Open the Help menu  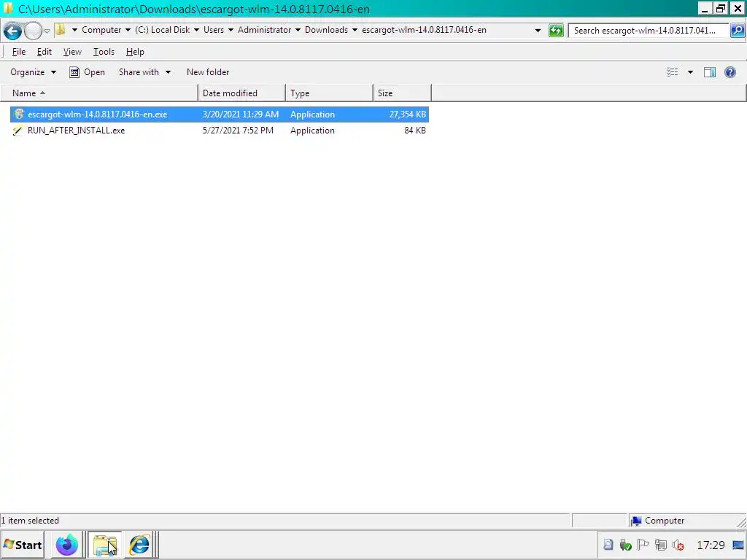(x=135, y=52)
